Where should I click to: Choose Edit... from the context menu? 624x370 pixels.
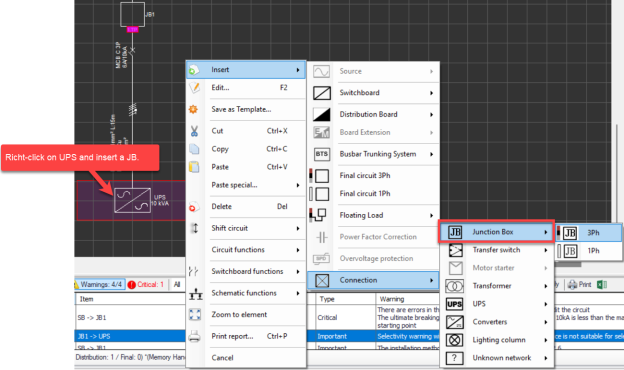(246, 88)
